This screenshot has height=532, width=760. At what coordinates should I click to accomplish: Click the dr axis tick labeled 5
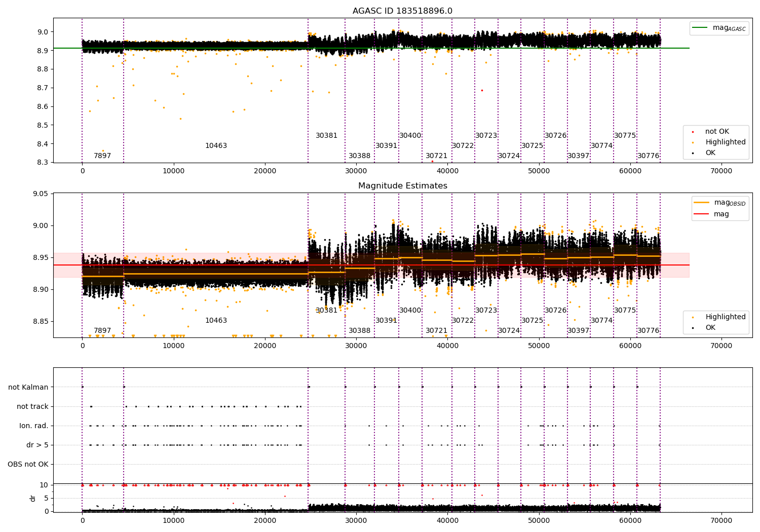pos(46,499)
